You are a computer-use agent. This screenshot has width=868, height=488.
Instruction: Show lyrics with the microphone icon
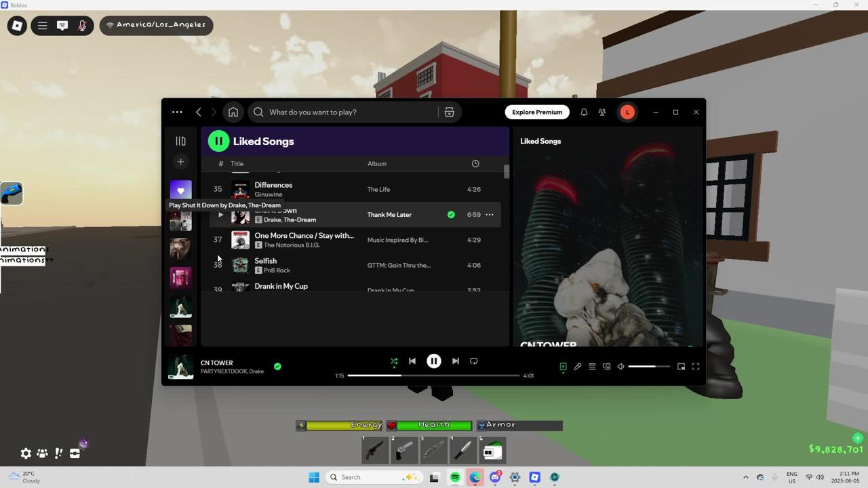coord(578,367)
